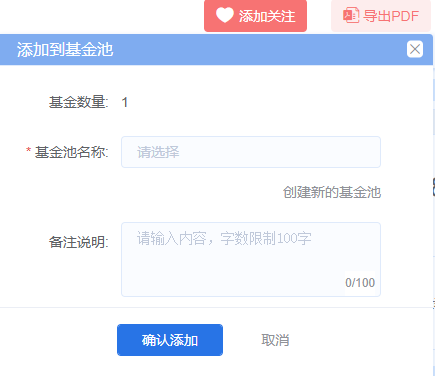435x376 pixels.
Task: Click the 基金池名称 field label
Action: pyautogui.click(x=72, y=152)
